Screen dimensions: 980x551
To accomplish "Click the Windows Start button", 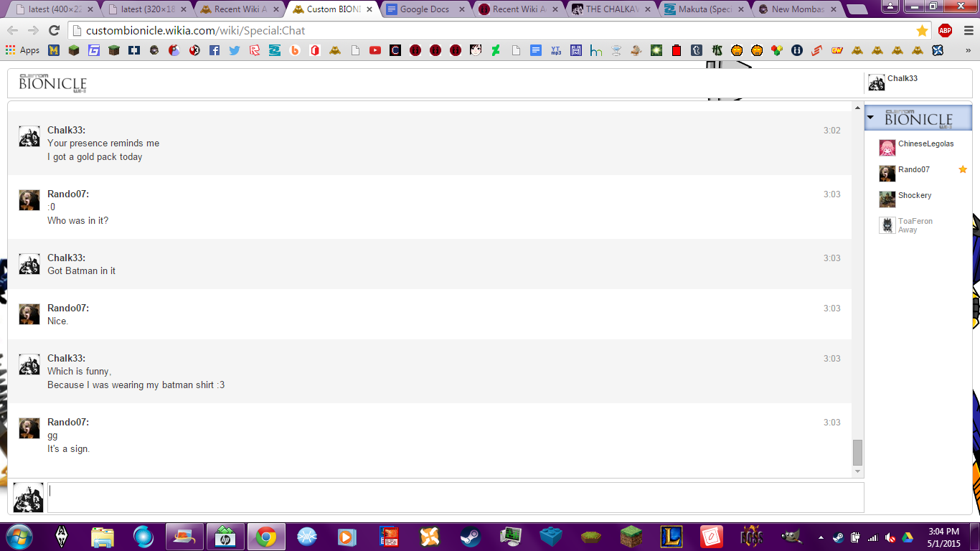I will pos(18,536).
